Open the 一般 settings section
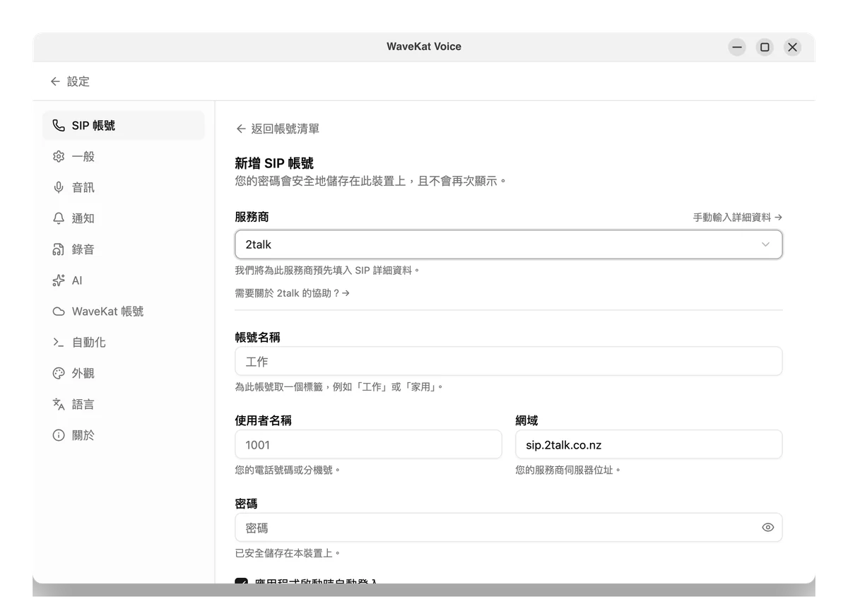 pos(124,157)
